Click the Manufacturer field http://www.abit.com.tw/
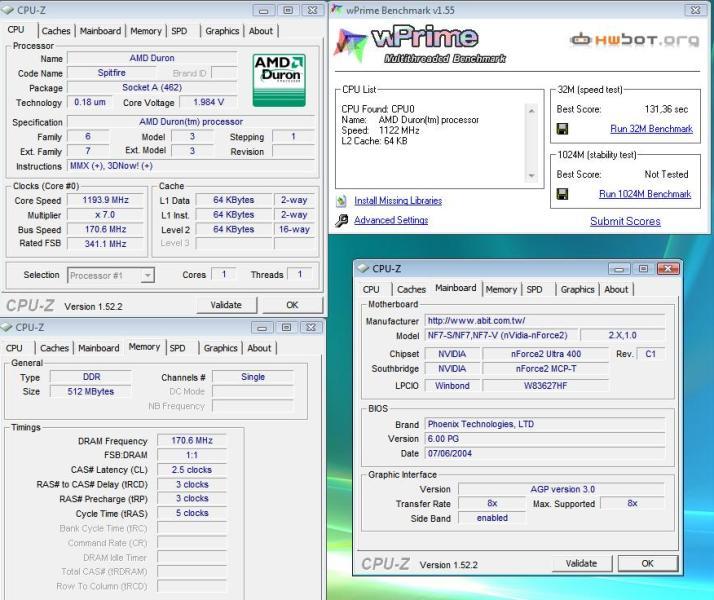This screenshot has height=600, width=714. pos(545,321)
